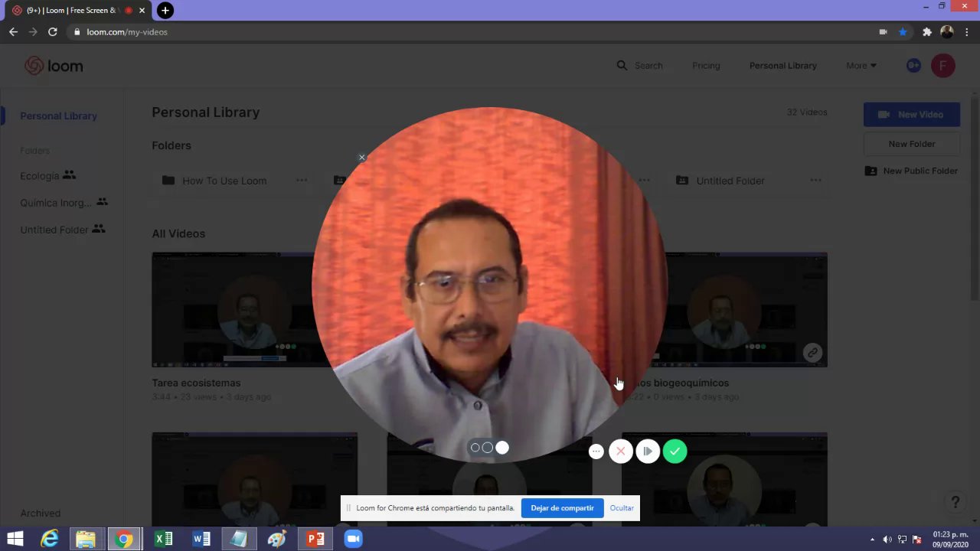Image resolution: width=980 pixels, height=551 pixels.
Task: Open the three-dot recording options menu
Action: click(x=596, y=452)
